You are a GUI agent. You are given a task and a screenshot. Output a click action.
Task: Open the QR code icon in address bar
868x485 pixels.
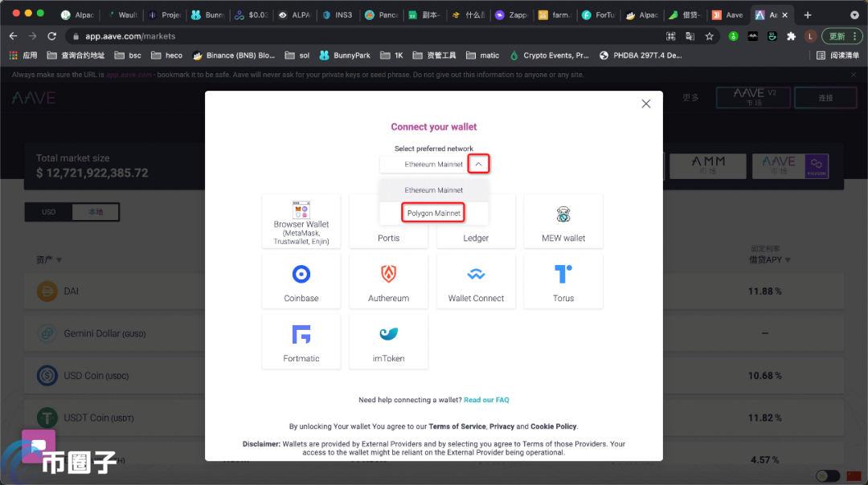coord(671,36)
